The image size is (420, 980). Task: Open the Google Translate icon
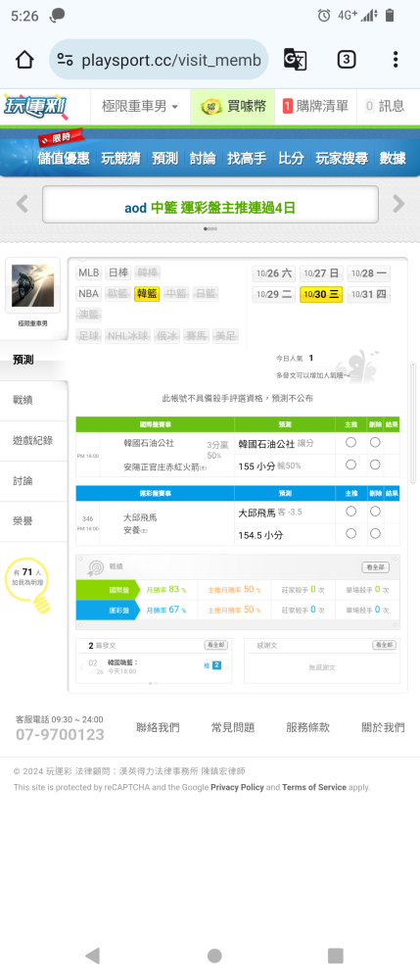tap(296, 60)
